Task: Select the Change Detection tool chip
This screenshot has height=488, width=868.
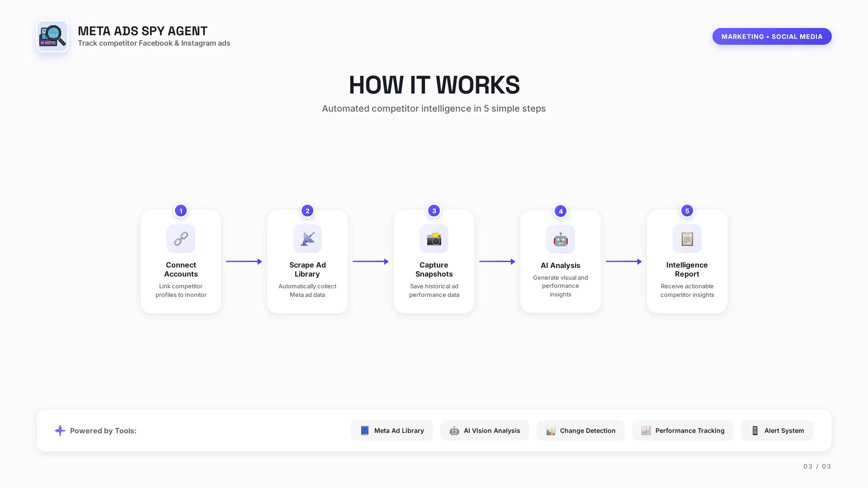Action: click(580, 431)
